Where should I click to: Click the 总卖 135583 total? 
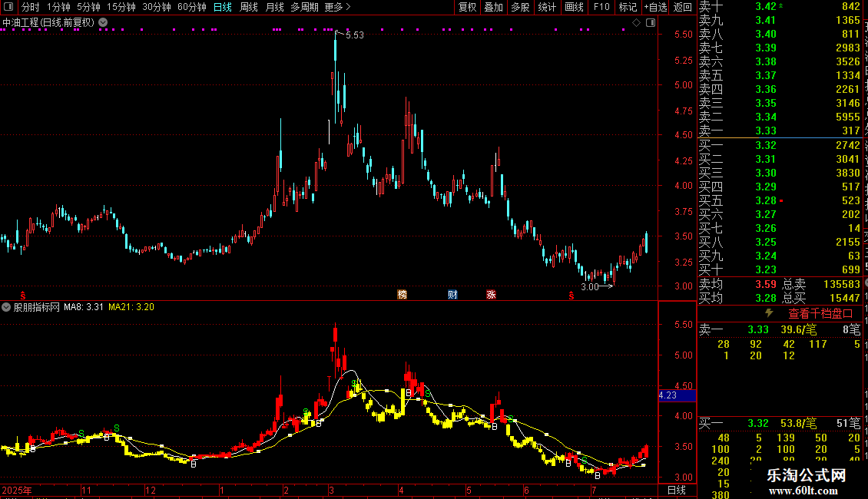821,284
